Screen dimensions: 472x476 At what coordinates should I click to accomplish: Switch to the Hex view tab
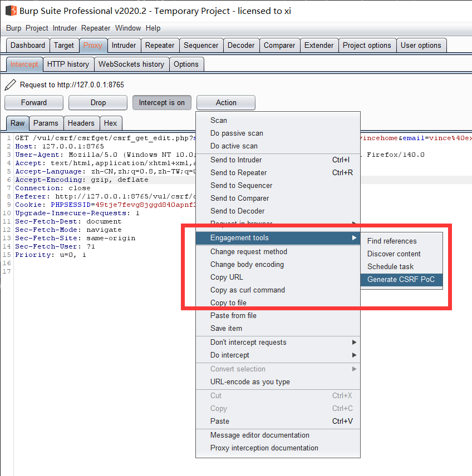pos(110,123)
